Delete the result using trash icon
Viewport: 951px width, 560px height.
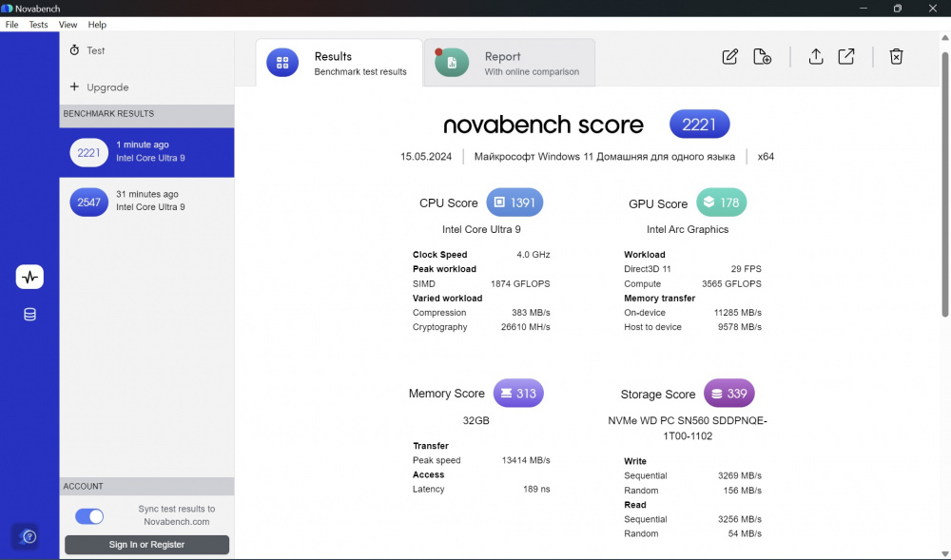pyautogui.click(x=896, y=56)
